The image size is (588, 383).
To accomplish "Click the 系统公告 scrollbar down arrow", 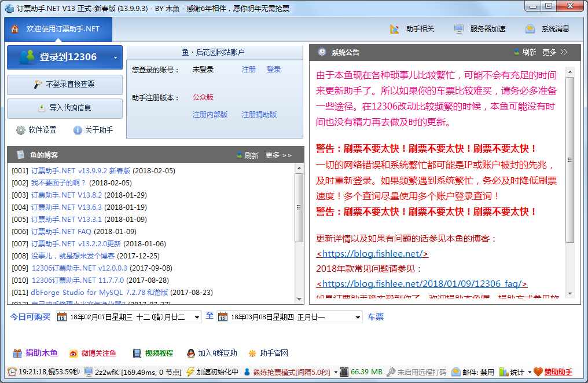I will pyautogui.click(x=570, y=293).
